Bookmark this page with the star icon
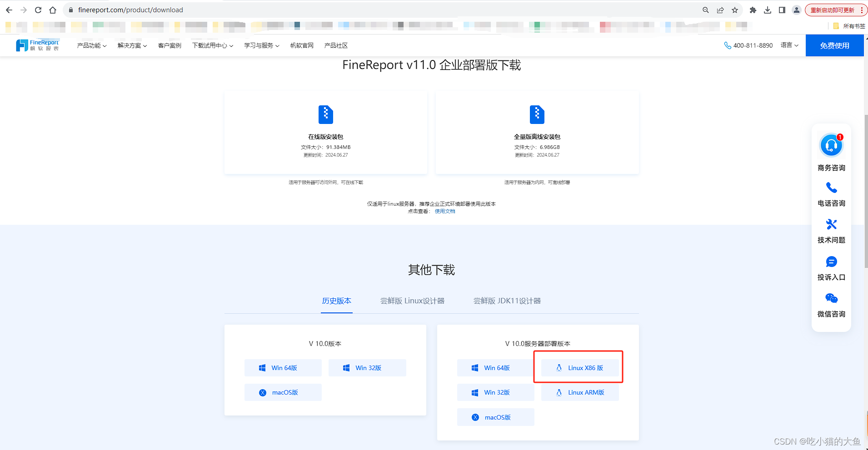868x450 pixels. [735, 10]
